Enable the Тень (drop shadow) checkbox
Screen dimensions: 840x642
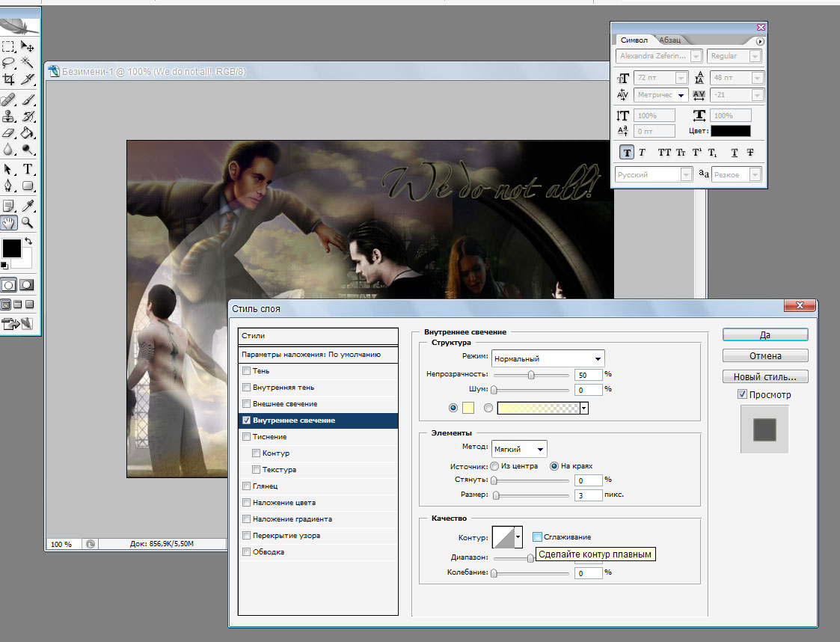tap(246, 371)
